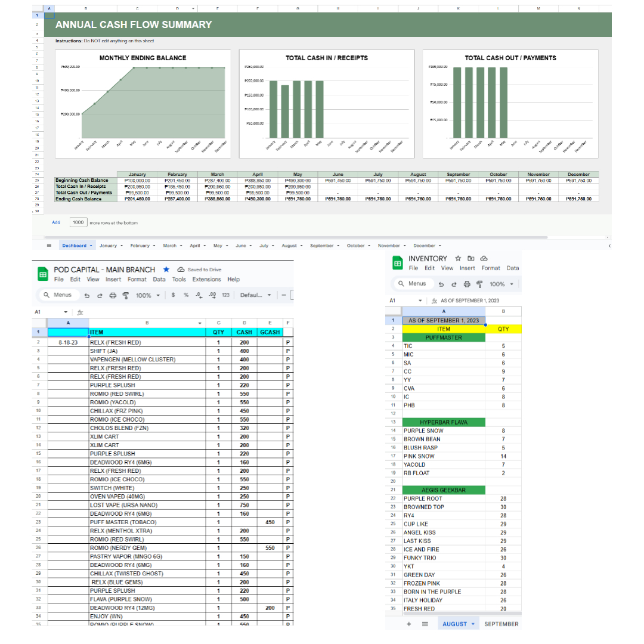The image size is (644, 644).
Task: Open the Dashboard tab dropdown arrow
Action: 91,246
